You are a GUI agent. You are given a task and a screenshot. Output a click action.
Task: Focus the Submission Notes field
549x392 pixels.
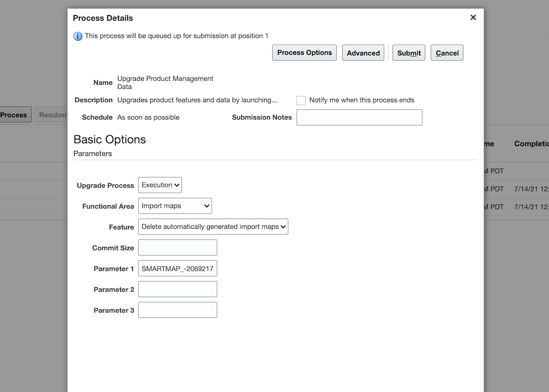359,117
